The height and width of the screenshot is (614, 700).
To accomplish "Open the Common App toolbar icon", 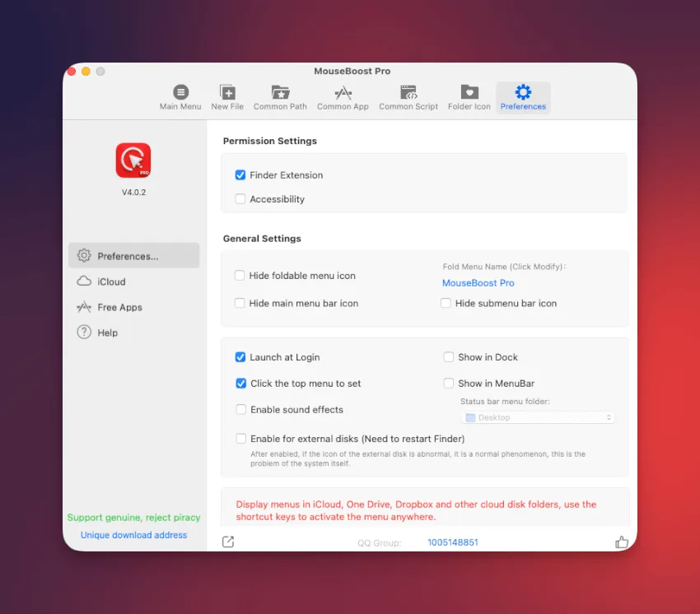I will point(343,97).
